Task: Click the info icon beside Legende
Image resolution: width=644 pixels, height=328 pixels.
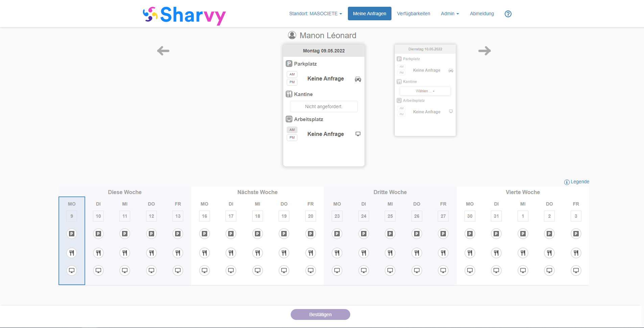Action: tap(567, 182)
